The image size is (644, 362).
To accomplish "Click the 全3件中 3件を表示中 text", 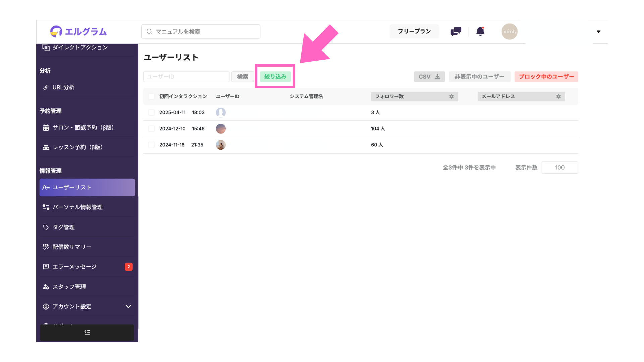I will (469, 168).
